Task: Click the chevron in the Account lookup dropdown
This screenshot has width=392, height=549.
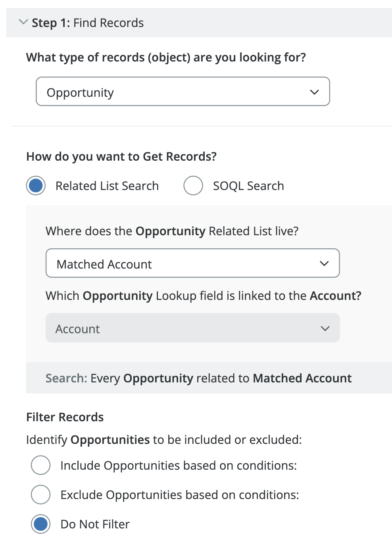Action: [x=325, y=328]
